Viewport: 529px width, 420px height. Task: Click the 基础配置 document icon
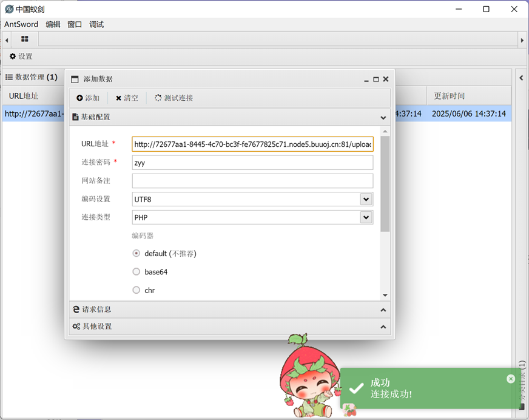(76, 117)
